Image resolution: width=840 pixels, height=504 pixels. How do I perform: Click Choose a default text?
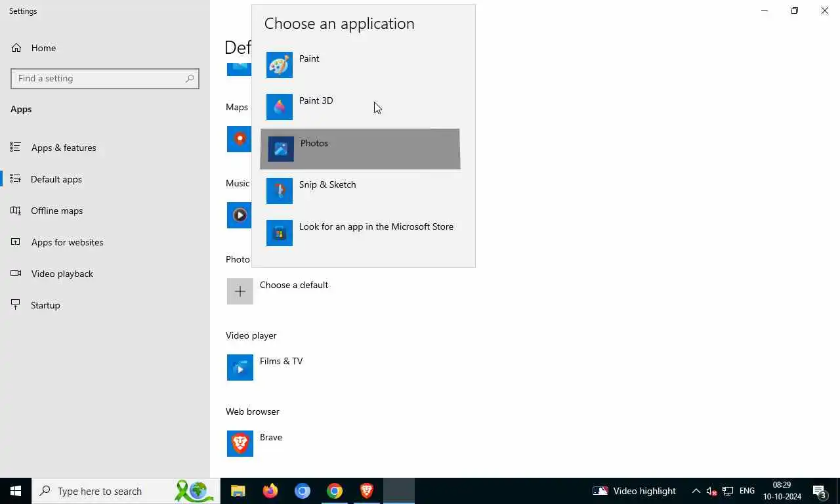click(294, 285)
